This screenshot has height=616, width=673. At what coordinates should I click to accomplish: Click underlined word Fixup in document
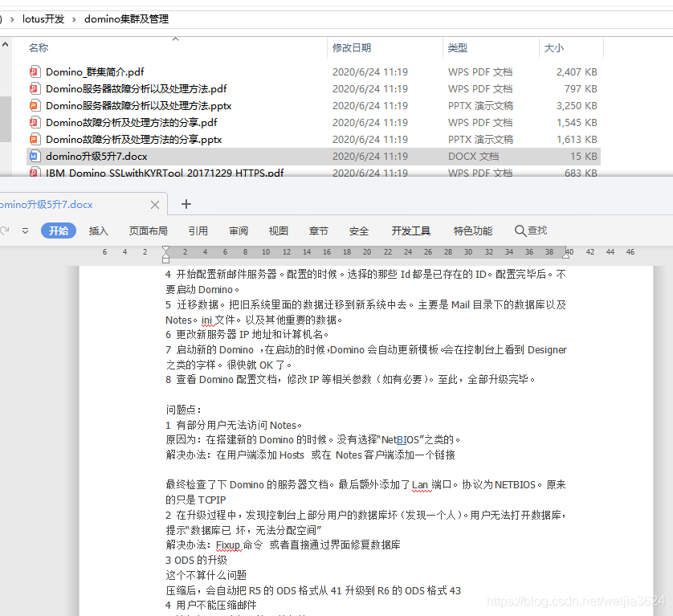pyautogui.click(x=228, y=545)
